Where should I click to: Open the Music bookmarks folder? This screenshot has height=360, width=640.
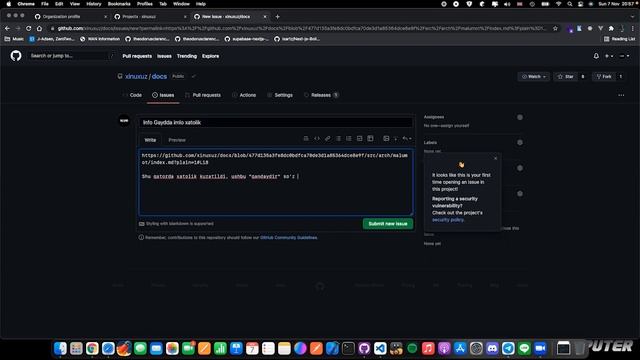click(14, 39)
